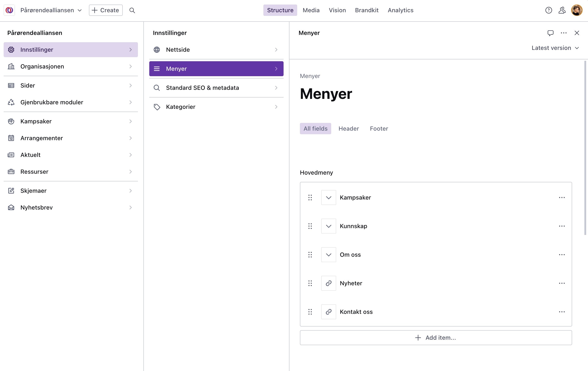Click the user presence people icon
This screenshot has height=371, width=588.
(562, 10)
